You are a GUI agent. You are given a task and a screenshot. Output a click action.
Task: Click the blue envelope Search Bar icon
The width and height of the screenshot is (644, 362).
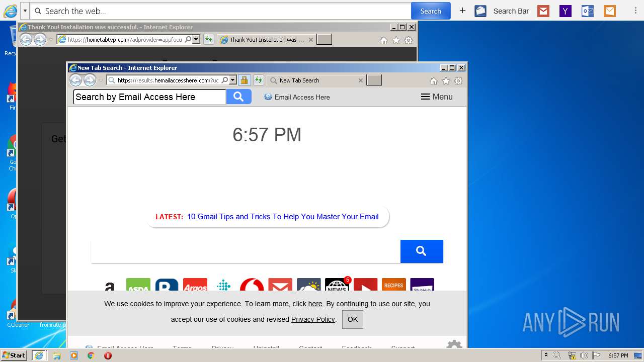click(480, 11)
